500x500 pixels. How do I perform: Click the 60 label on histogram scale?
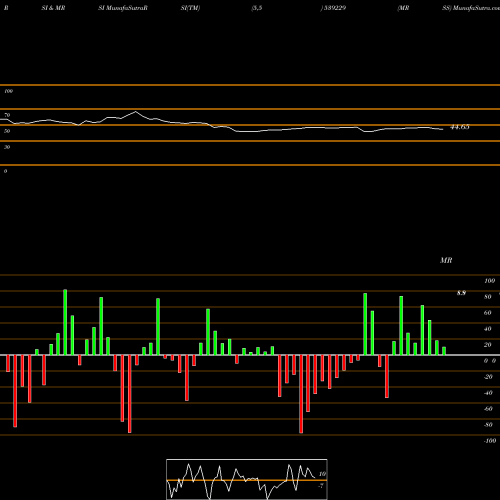coord(488,313)
